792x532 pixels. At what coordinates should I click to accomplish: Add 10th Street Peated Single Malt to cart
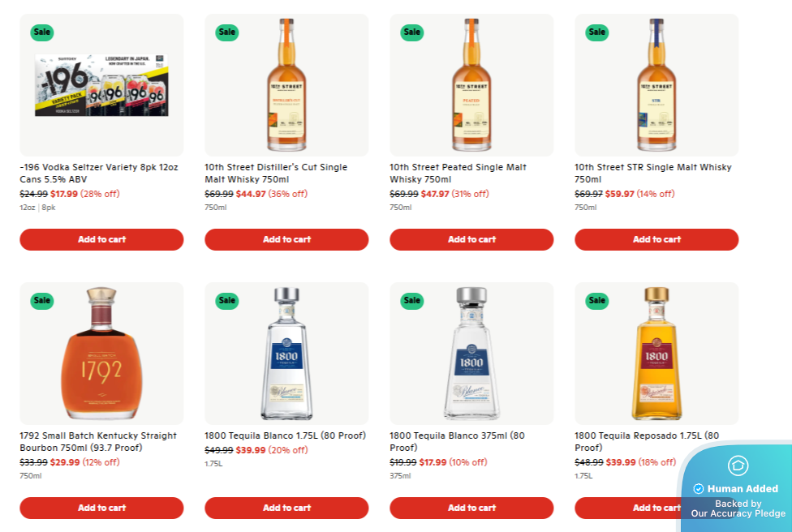[471, 239]
